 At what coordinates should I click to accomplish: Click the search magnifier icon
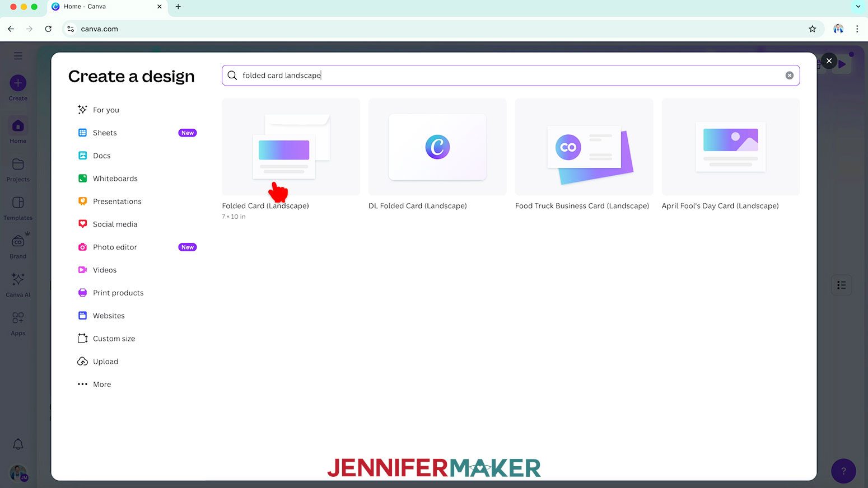point(232,76)
